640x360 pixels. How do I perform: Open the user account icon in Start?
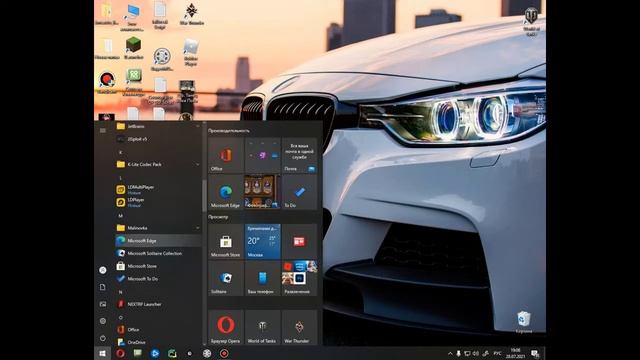[103, 270]
